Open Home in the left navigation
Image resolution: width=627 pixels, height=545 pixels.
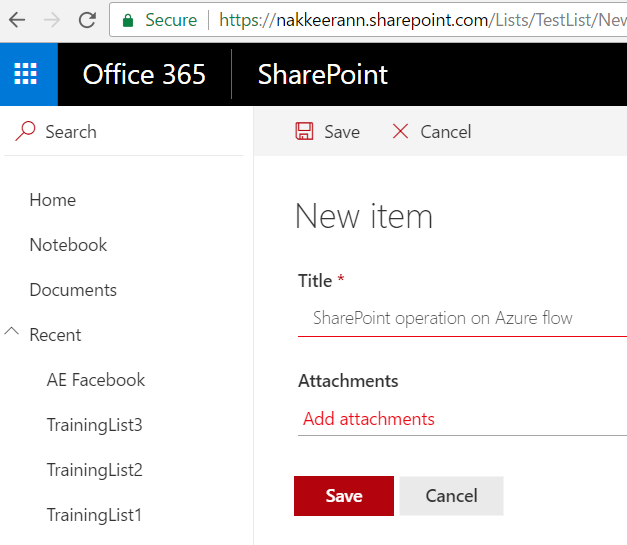[52, 200]
